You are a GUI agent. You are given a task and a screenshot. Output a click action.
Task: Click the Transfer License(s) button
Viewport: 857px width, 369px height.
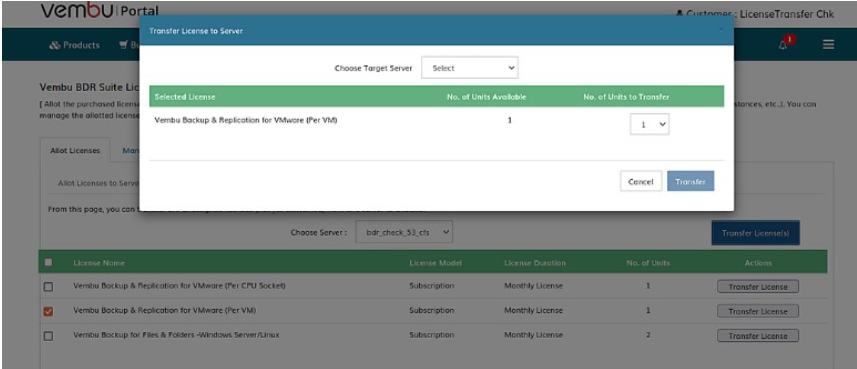pyautogui.click(x=755, y=233)
